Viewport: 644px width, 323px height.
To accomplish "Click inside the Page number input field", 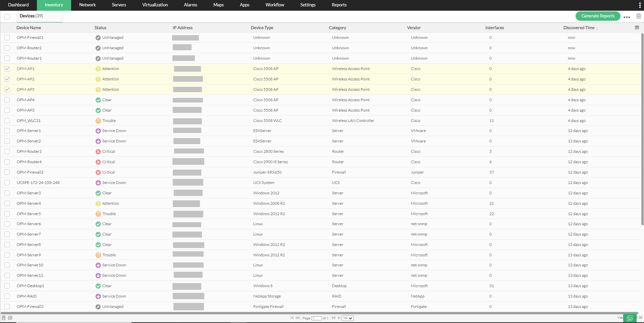I will click(x=317, y=318).
